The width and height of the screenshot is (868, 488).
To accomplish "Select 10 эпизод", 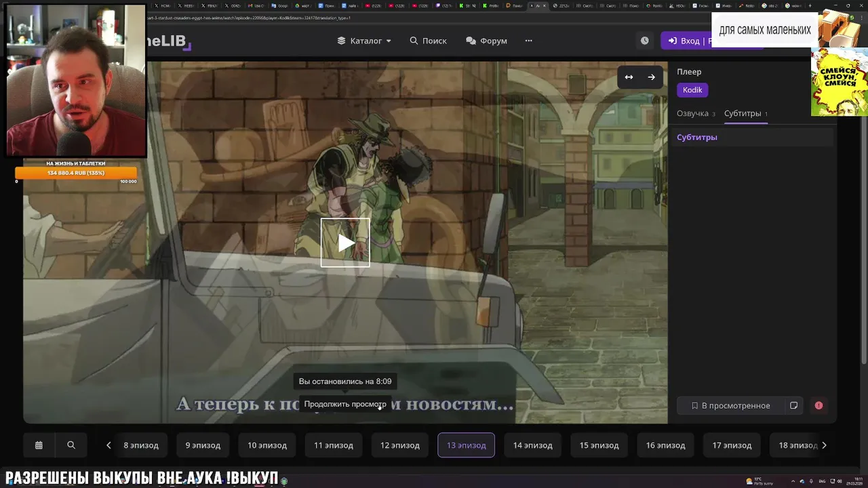I will [267, 445].
